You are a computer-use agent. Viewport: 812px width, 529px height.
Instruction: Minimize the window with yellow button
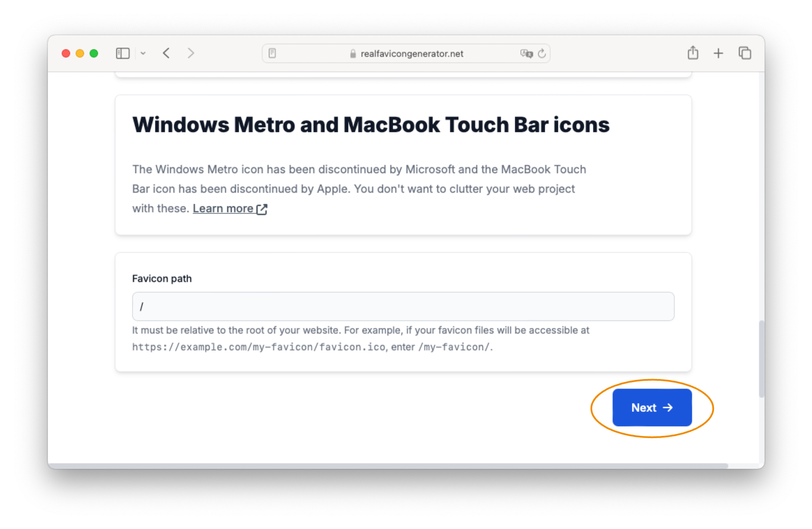click(x=80, y=53)
